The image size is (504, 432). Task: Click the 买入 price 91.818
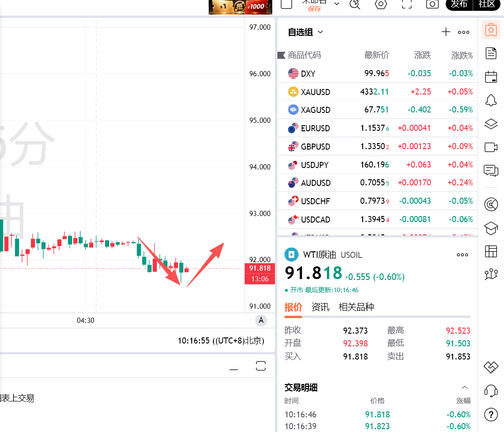coord(355,357)
